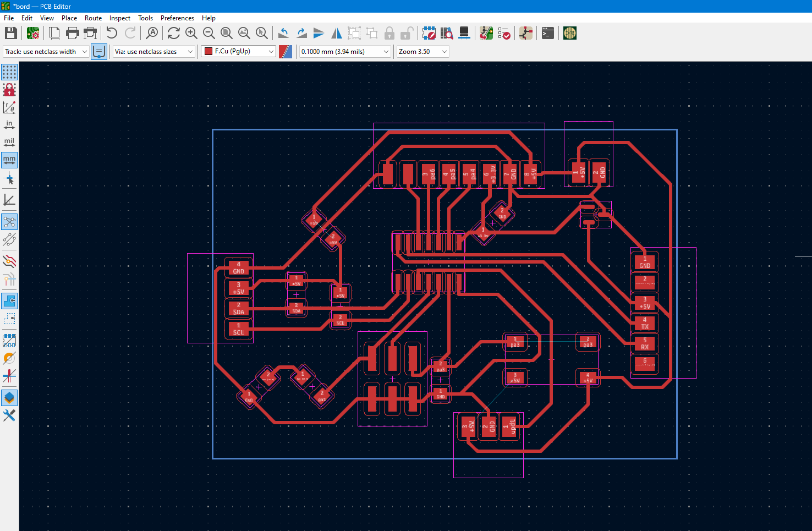Screen dimensions: 812x531
Task: Open the Preferences menu
Action: click(x=177, y=18)
